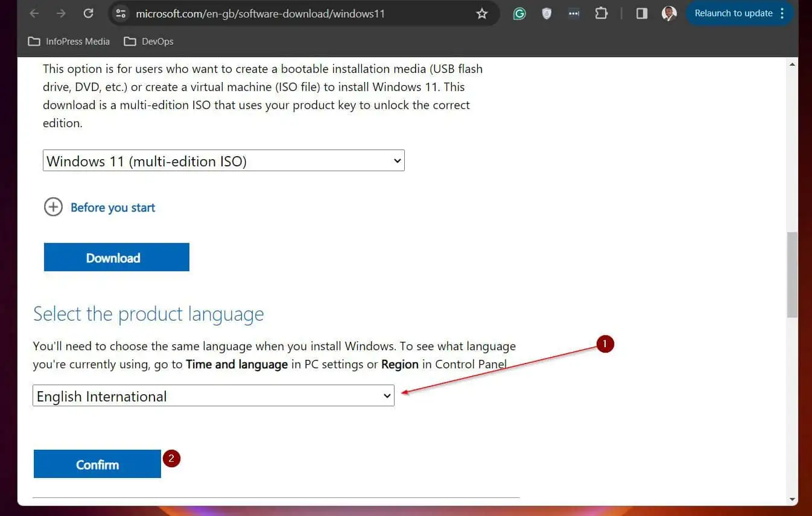812x516 pixels.
Task: Open the Chrome profile avatar
Action: point(669,13)
